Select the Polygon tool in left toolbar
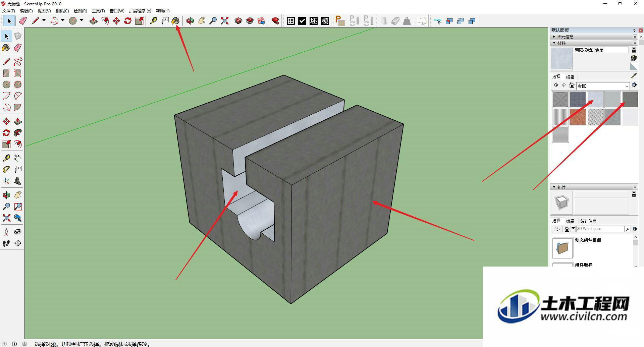Viewport: 644px width, 347px height. coord(18,84)
